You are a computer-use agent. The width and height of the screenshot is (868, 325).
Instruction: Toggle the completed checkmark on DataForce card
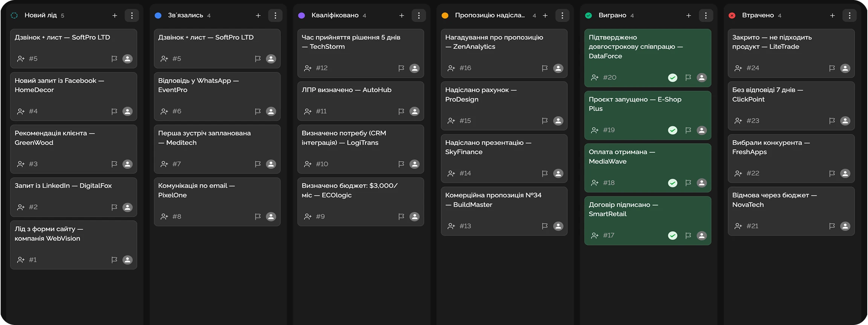coord(672,78)
